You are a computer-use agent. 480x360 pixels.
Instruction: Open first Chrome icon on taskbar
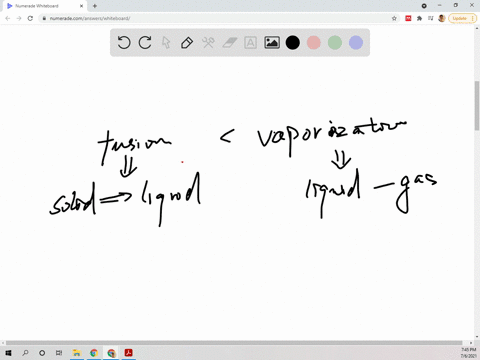[94, 353]
